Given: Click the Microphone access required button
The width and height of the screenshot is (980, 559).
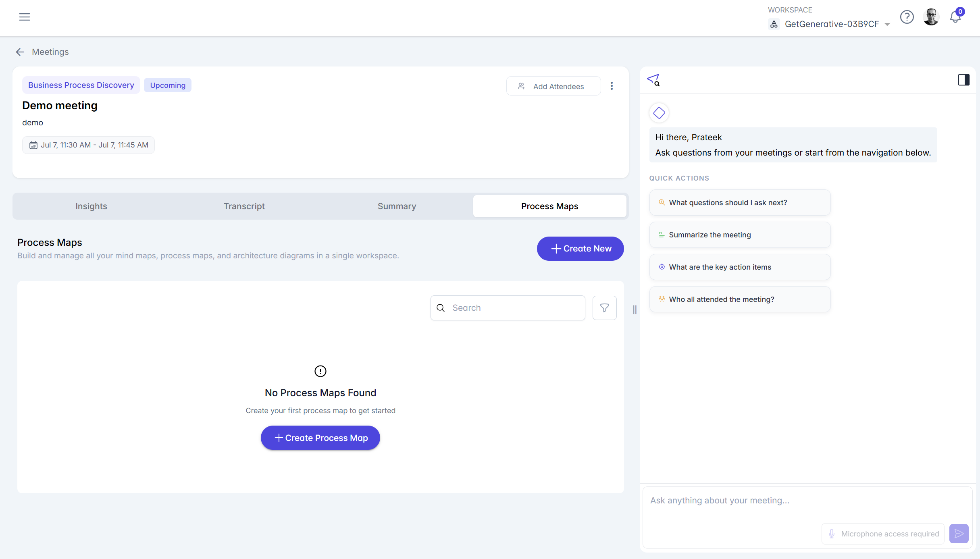Looking at the screenshot, I should pos(883,534).
